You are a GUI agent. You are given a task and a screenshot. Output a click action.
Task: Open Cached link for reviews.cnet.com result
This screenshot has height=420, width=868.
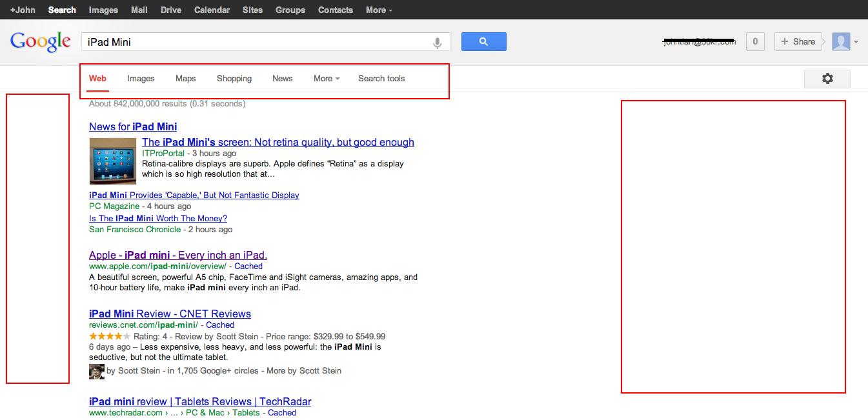tap(220, 325)
